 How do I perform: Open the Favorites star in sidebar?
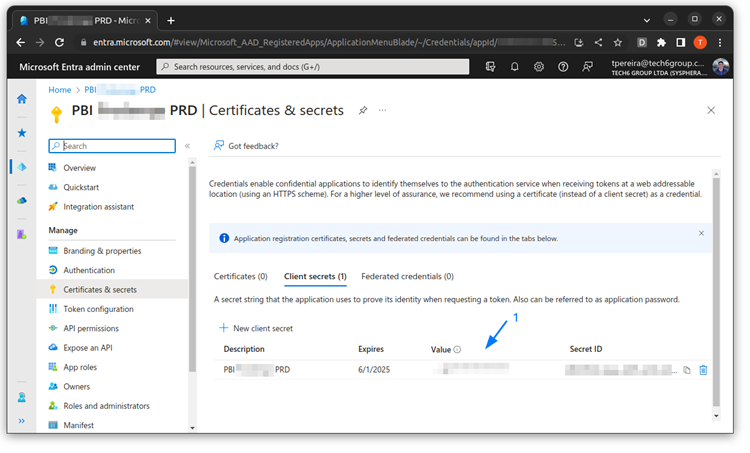pos(22,133)
